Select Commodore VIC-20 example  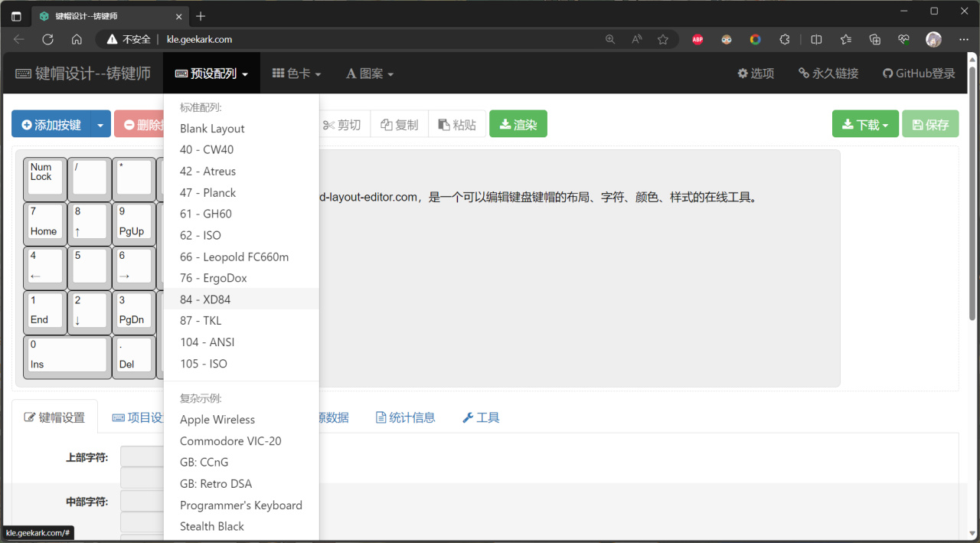coord(241,441)
